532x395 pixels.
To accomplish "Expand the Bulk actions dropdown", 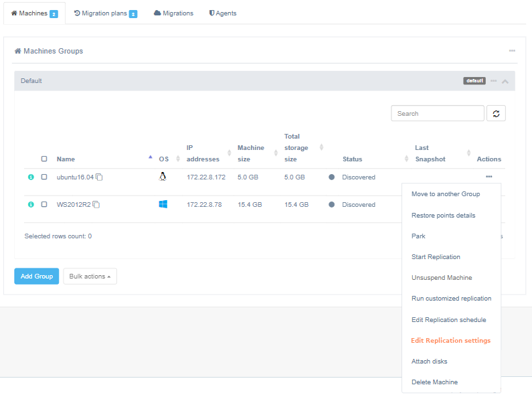I will pyautogui.click(x=90, y=276).
